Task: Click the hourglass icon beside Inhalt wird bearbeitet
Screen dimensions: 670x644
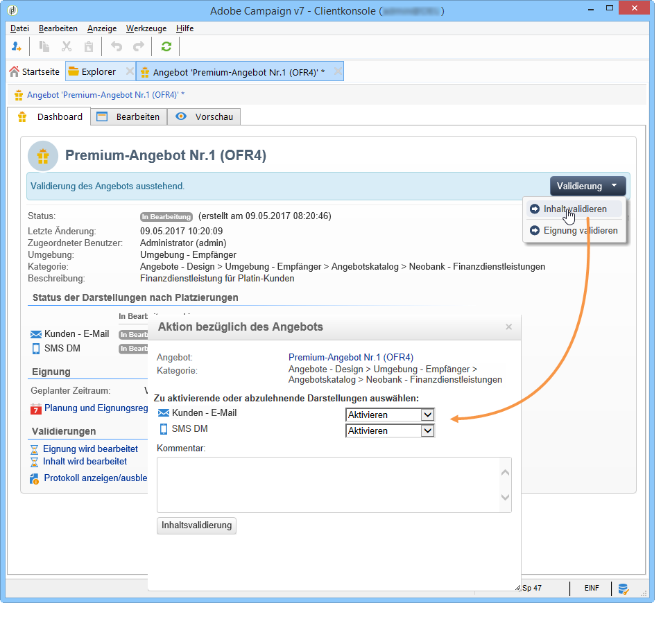Action: 34,462
